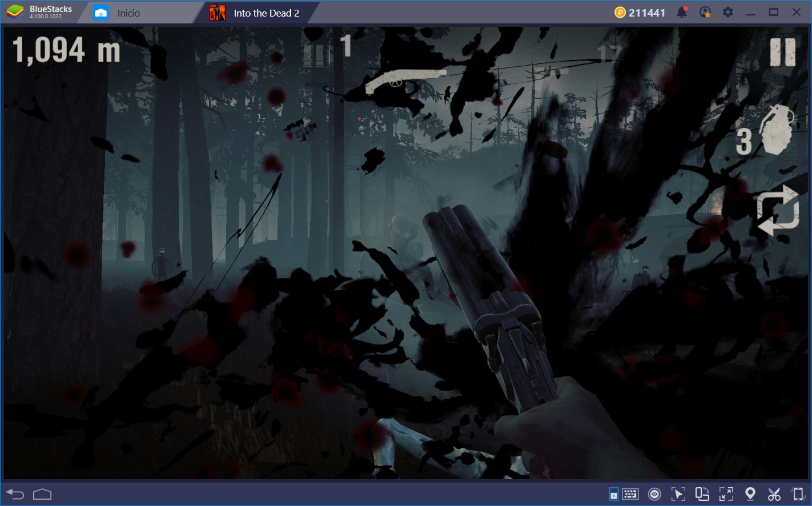The height and width of the screenshot is (506, 812).
Task: Pause the game with the pause icon
Action: [x=782, y=53]
